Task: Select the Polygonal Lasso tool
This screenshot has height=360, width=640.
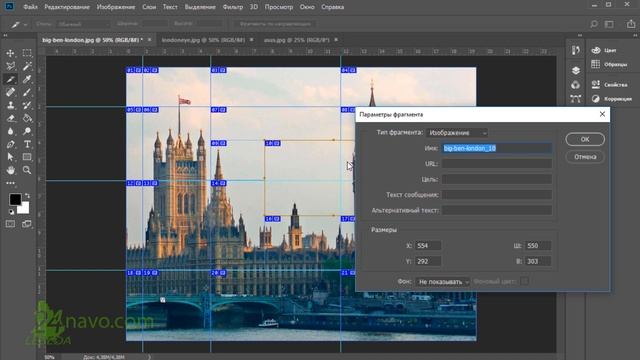Action: coord(11,66)
